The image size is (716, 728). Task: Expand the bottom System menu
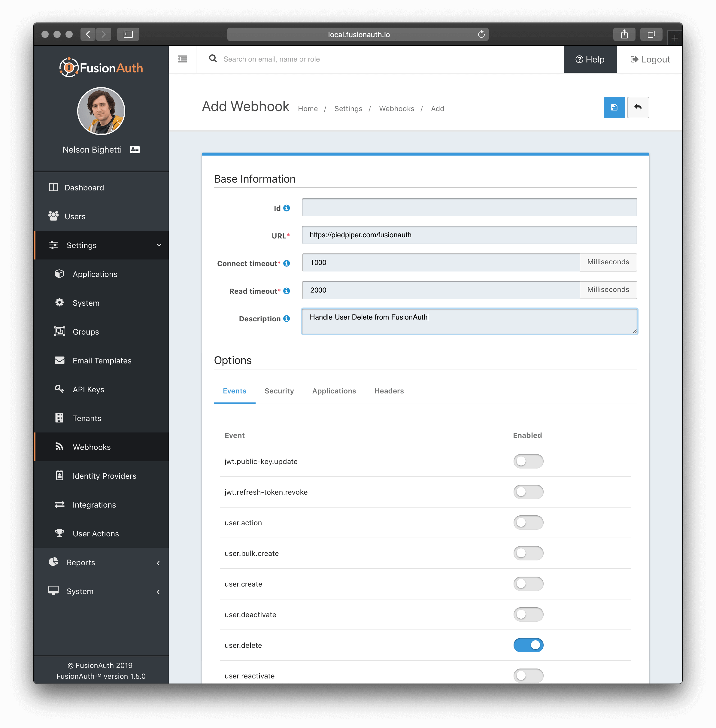click(101, 591)
